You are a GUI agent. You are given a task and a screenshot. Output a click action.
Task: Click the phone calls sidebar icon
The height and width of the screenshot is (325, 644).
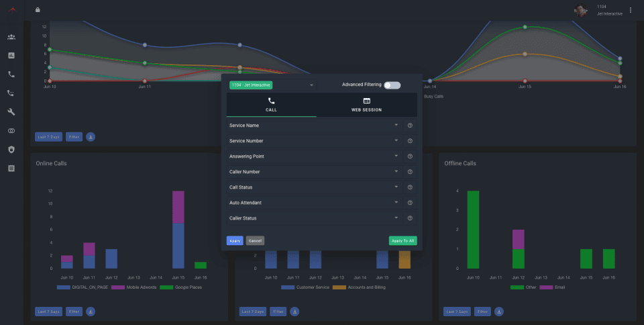(11, 75)
